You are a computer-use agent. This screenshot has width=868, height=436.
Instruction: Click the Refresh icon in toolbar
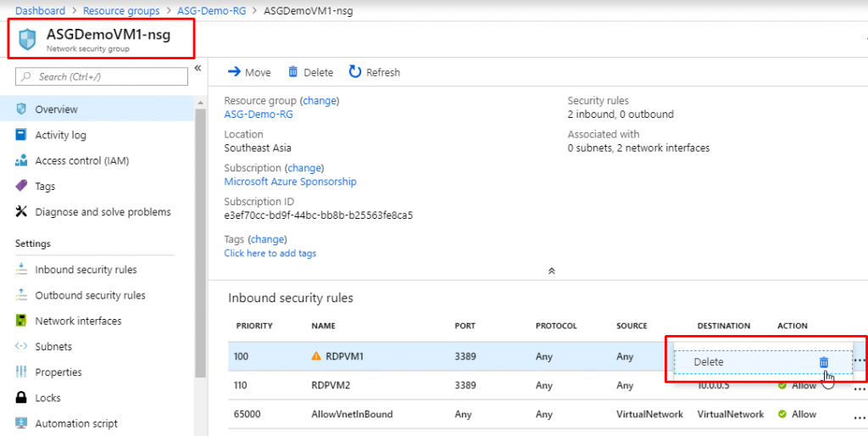[x=355, y=72]
